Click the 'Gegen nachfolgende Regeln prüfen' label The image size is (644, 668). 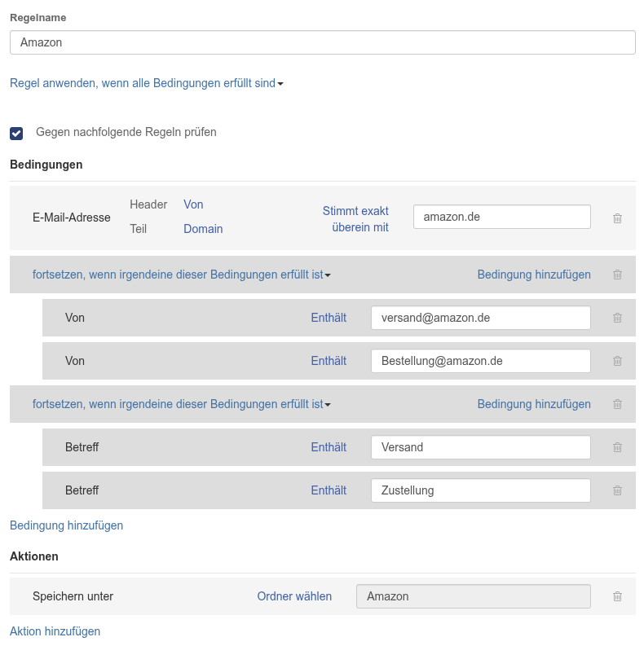pyautogui.click(x=126, y=132)
